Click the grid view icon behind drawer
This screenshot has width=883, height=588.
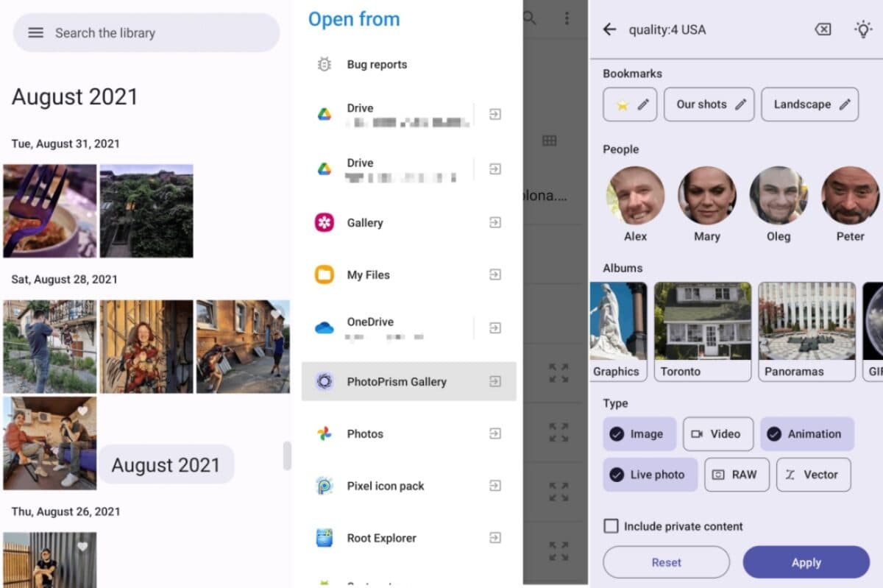(x=549, y=141)
